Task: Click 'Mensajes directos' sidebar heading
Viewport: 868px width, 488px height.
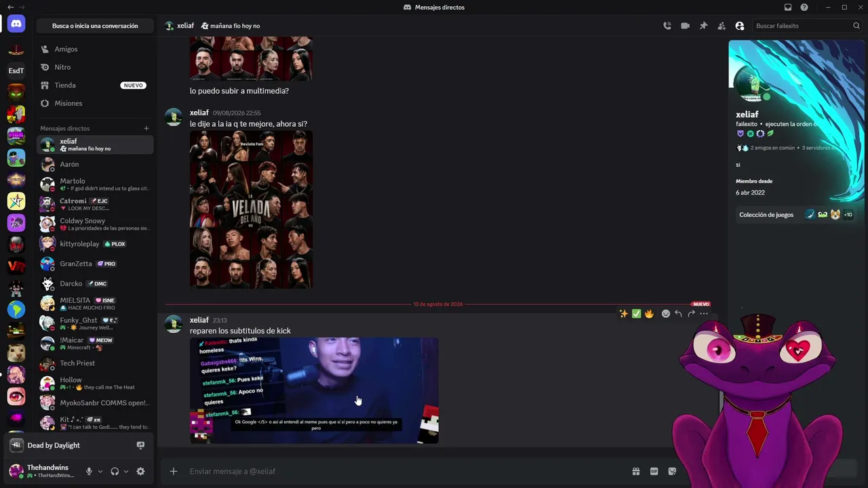Action: coord(64,128)
